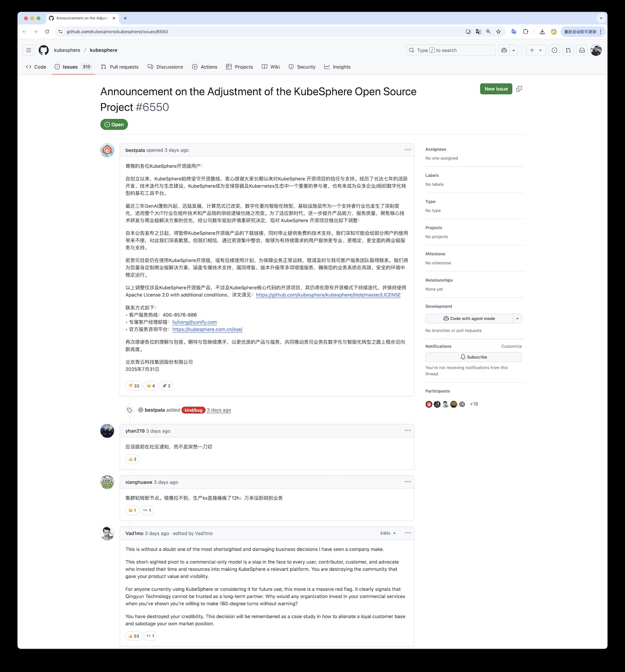Open the LICENSE file link
625x672 pixels.
pyautogui.click(x=328, y=295)
